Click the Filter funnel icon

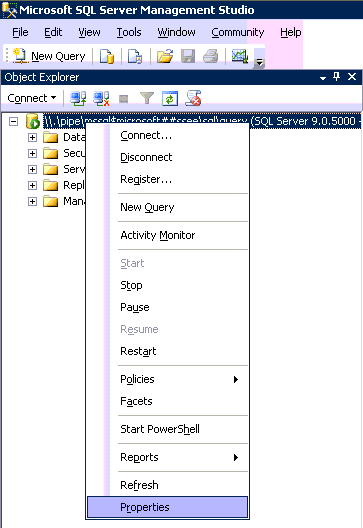147,98
